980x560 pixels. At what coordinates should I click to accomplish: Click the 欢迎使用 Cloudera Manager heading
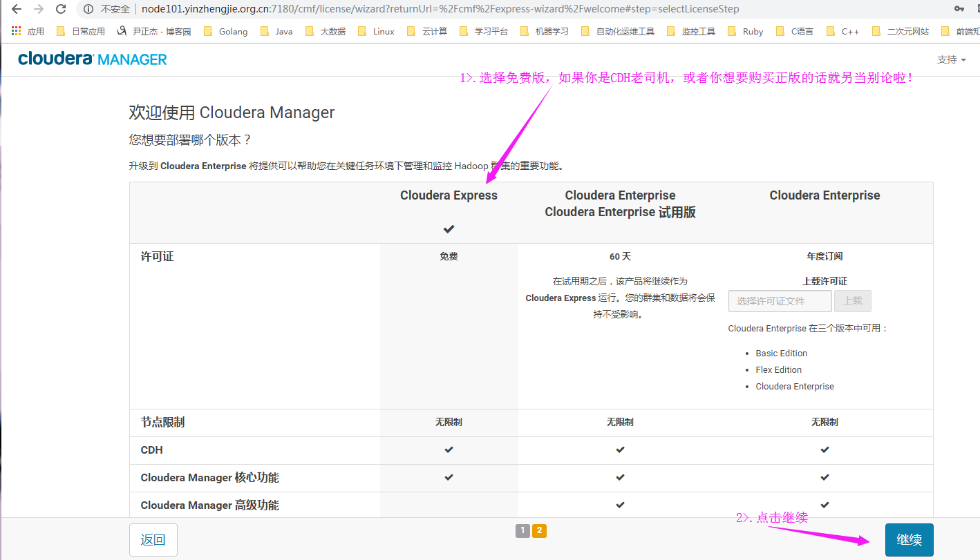[232, 113]
